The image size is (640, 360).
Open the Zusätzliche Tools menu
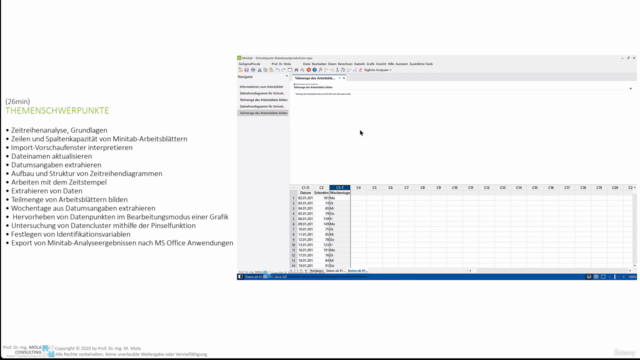click(421, 64)
